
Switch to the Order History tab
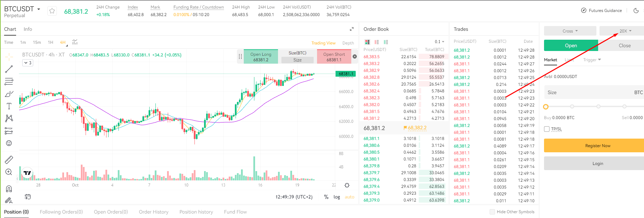(154, 212)
